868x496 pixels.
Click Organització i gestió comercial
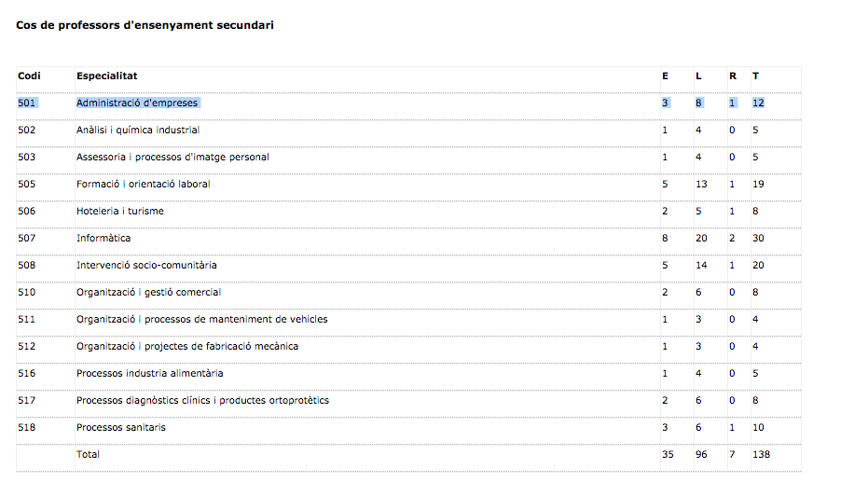(x=148, y=292)
